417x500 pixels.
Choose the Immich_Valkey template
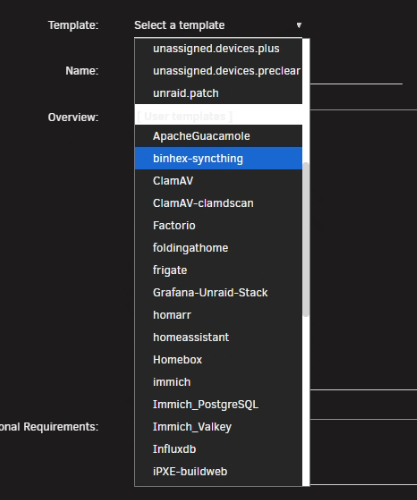(218, 426)
